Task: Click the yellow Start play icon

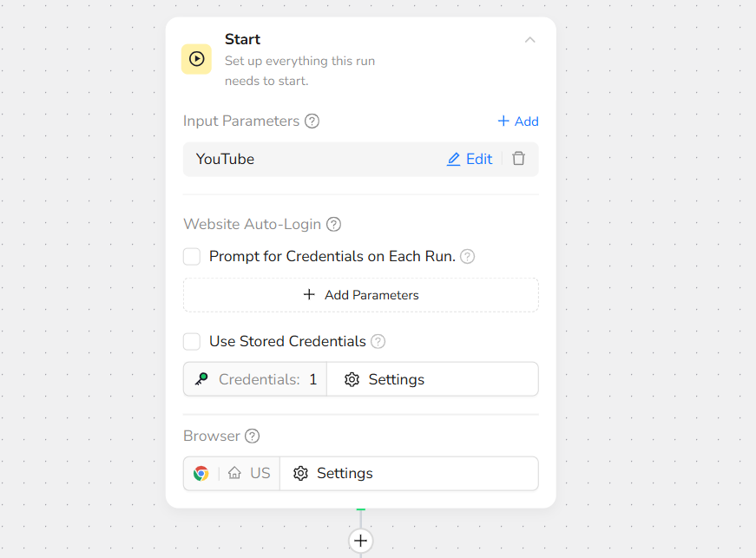Action: (196, 59)
